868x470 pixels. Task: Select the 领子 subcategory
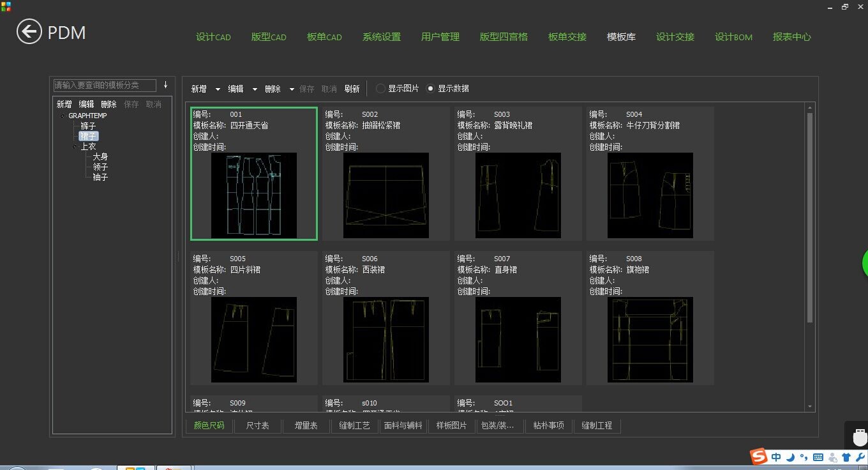(x=100, y=167)
